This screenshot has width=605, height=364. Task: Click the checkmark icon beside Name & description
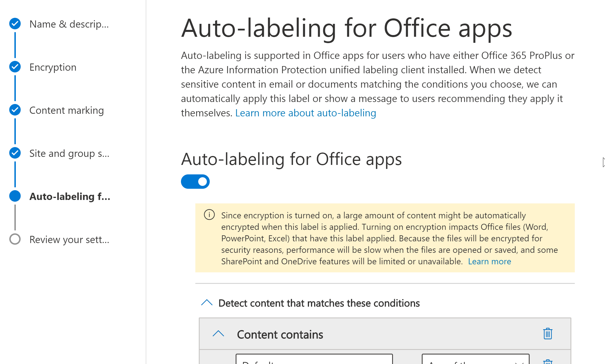point(15,24)
